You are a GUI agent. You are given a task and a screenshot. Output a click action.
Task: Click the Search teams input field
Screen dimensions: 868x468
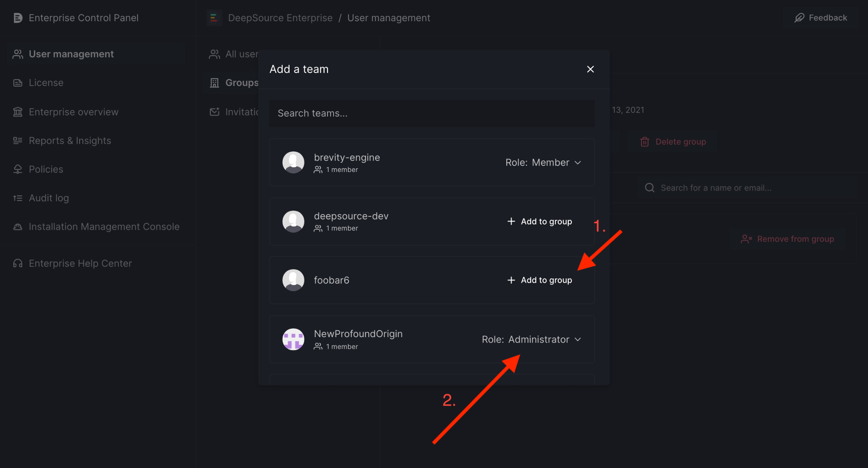pyautogui.click(x=432, y=113)
